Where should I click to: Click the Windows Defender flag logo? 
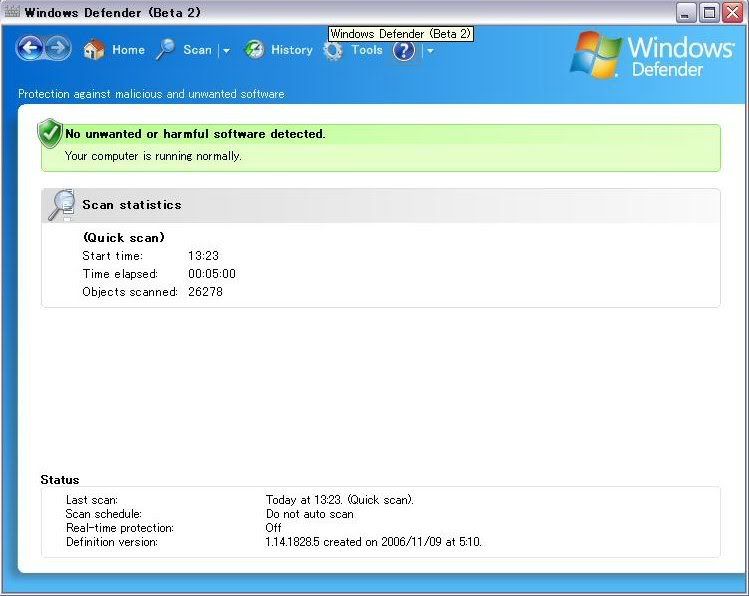596,55
